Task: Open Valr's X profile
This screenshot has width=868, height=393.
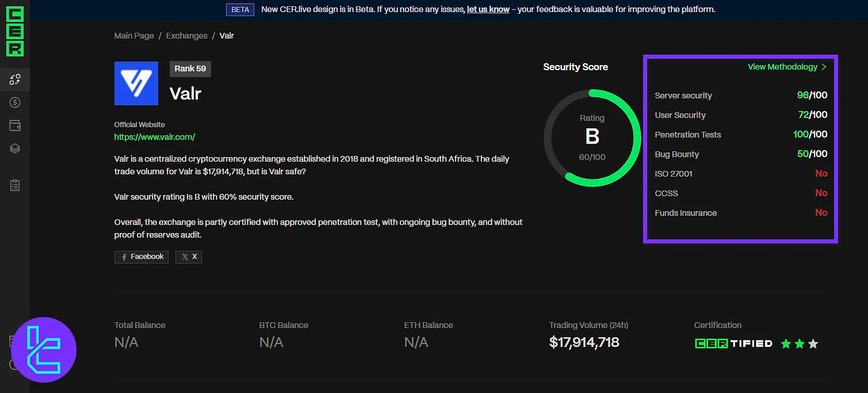Action: coord(189,257)
